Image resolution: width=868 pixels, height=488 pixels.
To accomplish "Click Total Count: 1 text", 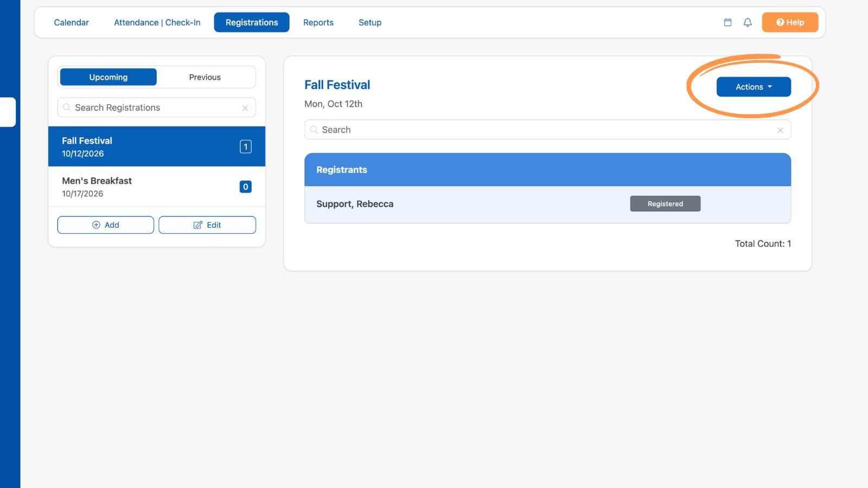I will (x=763, y=243).
